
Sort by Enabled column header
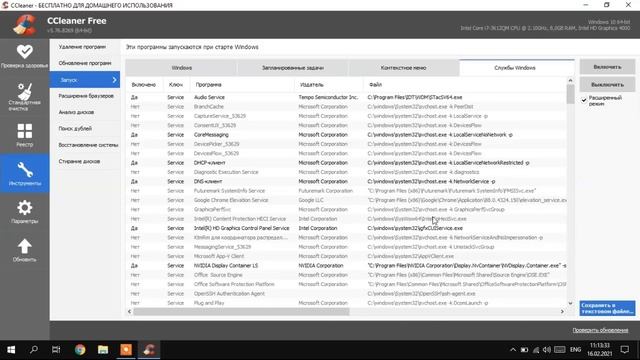point(144,84)
